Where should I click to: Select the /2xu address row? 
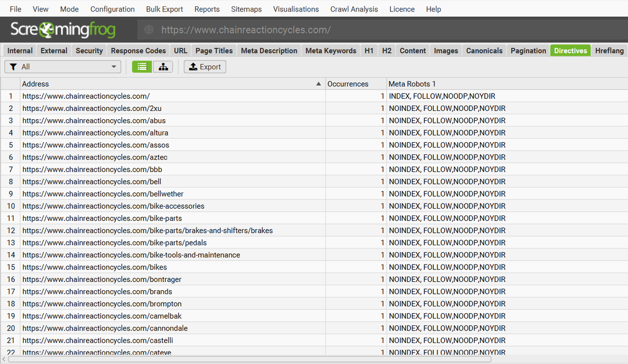pyautogui.click(x=314, y=108)
